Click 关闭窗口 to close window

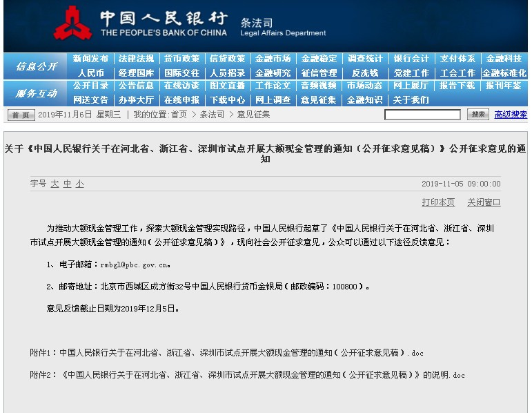(484, 202)
